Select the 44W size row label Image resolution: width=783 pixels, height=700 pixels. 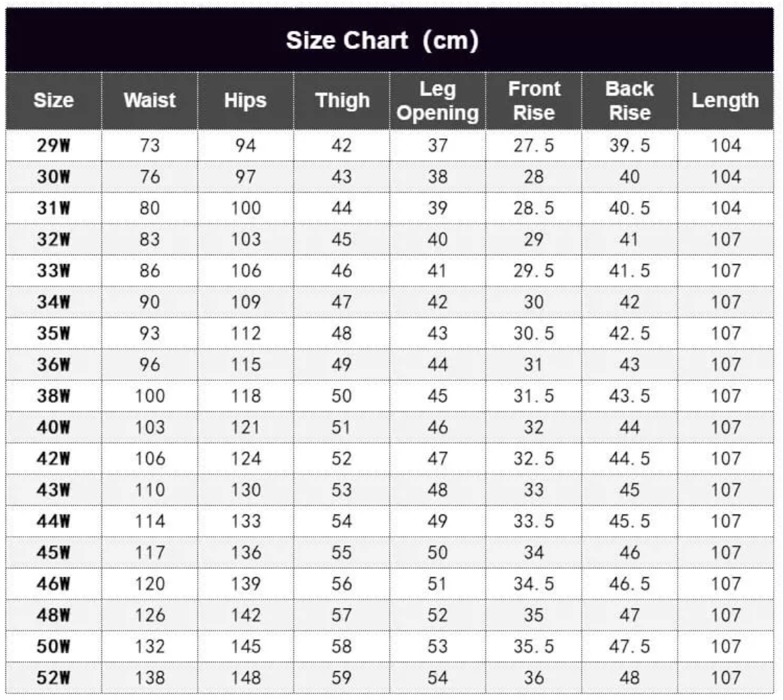click(x=54, y=521)
